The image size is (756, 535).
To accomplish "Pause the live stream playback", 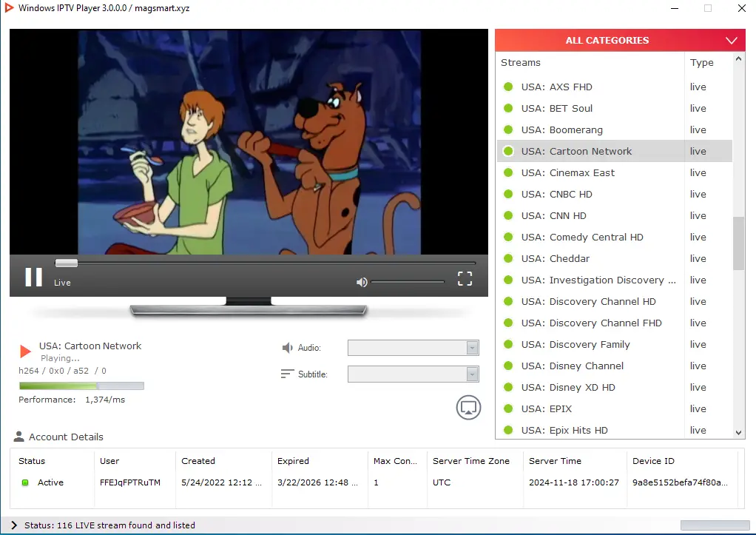I will point(34,277).
